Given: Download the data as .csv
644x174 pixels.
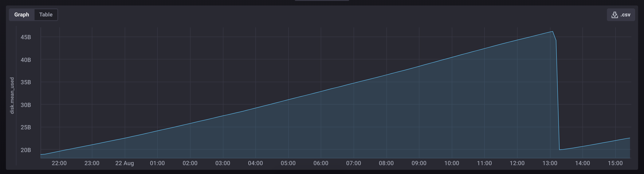Looking at the screenshot, I should tap(621, 15).
